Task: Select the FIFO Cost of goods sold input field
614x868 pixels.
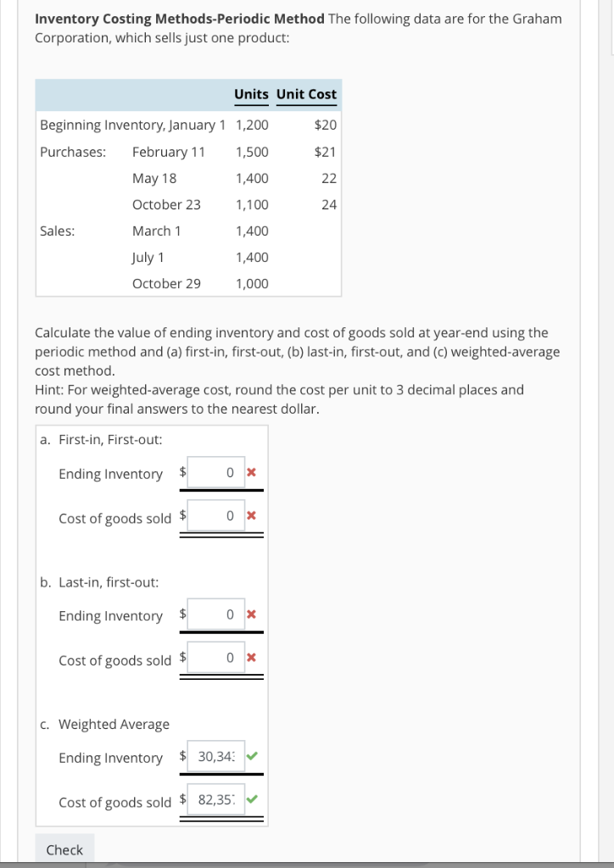Action: 218,514
